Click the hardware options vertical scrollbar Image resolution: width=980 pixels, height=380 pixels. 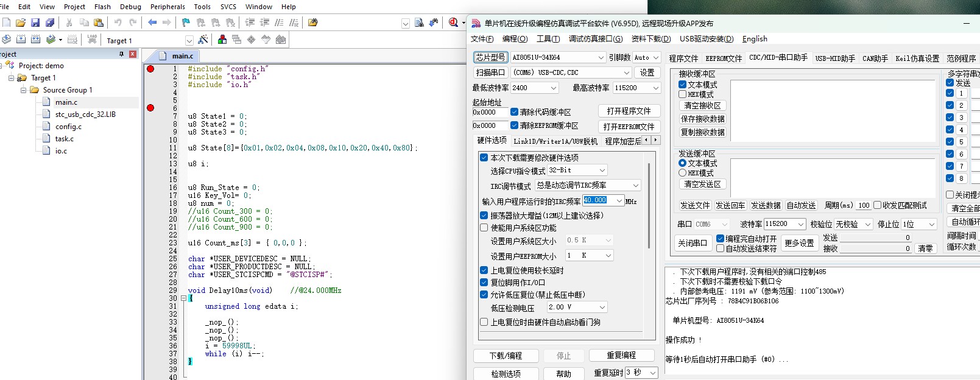(649, 206)
